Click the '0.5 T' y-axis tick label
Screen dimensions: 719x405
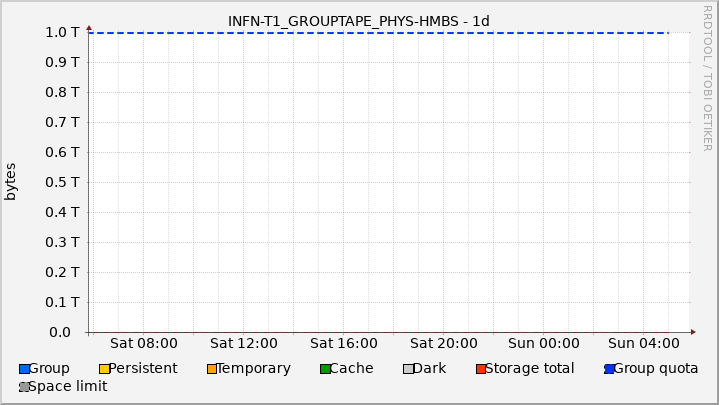[x=62, y=182]
